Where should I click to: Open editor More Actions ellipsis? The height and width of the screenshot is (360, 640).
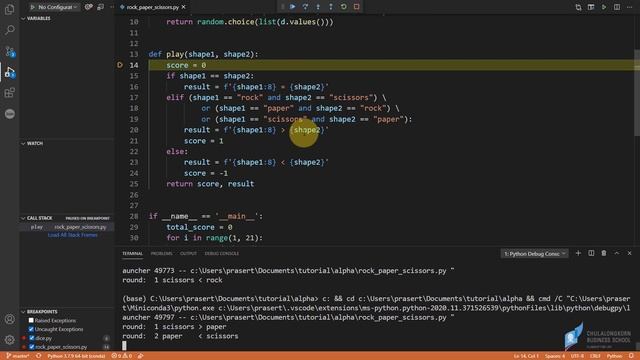(x=629, y=7)
